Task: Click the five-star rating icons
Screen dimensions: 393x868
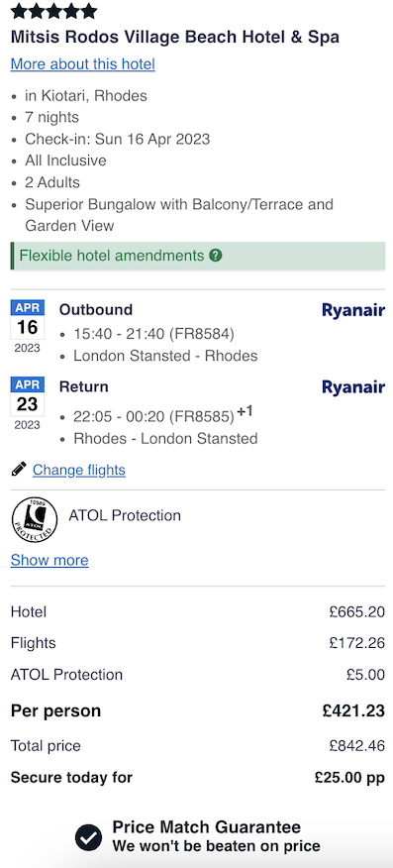Action: (53, 11)
